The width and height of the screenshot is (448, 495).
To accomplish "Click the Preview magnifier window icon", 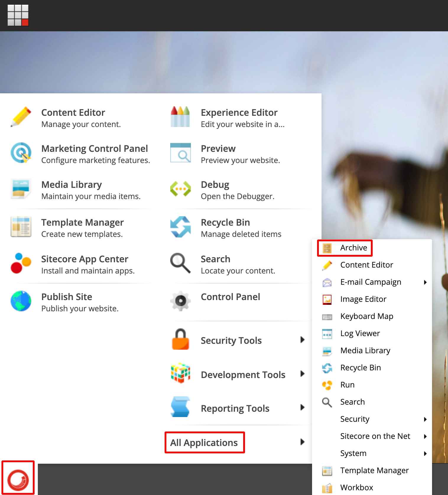I will click(180, 153).
